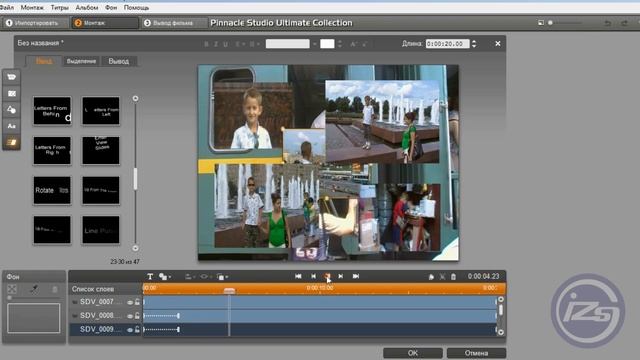Image resolution: width=640 pixels, height=360 pixels.
Task: Decrease font size with A shrink icon
Action: click(364, 44)
